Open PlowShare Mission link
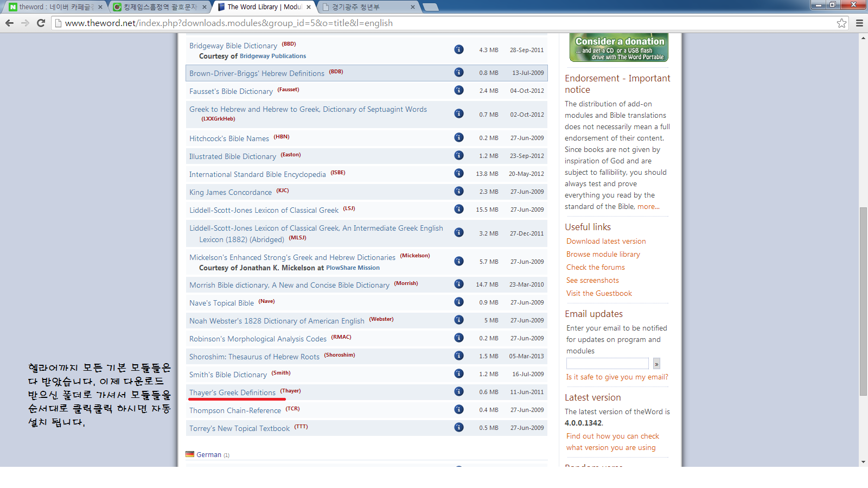This screenshot has height=488, width=868. [x=353, y=268]
